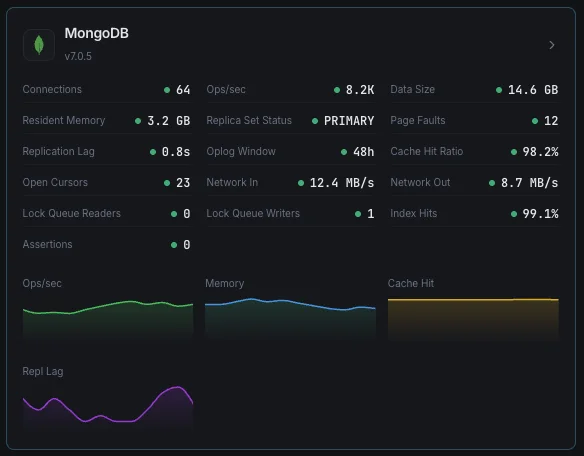
Task: Click the Replica Set Status label
Action: click(249, 120)
